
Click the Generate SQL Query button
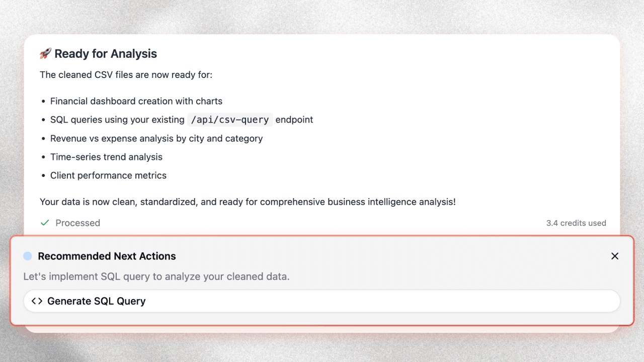[x=322, y=301]
